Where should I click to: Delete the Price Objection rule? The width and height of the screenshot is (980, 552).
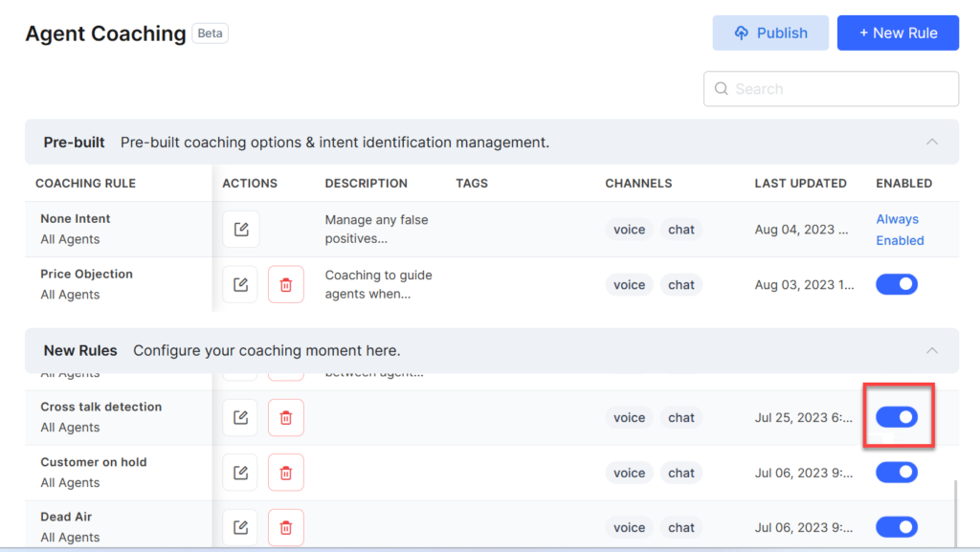286,284
